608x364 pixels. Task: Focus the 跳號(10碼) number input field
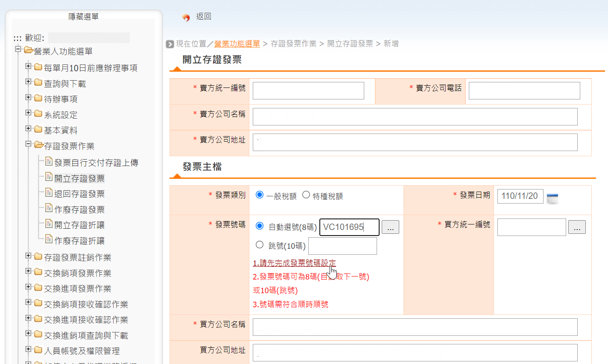click(342, 246)
